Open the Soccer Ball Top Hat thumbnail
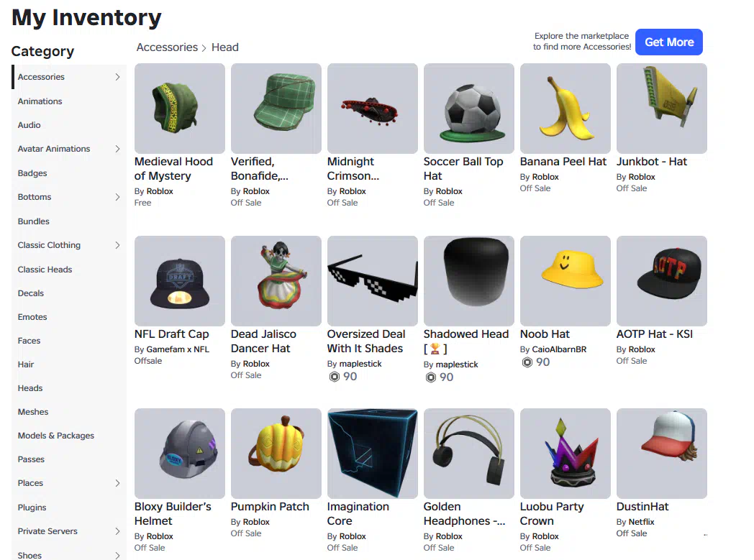 click(x=469, y=109)
